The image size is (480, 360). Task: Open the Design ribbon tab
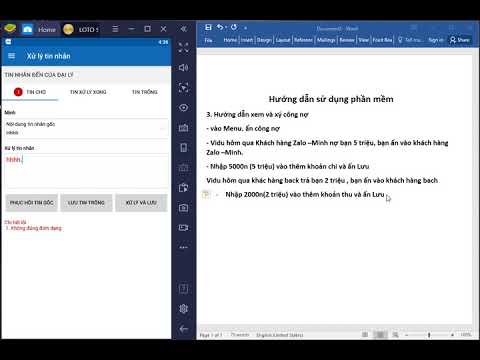point(264,40)
